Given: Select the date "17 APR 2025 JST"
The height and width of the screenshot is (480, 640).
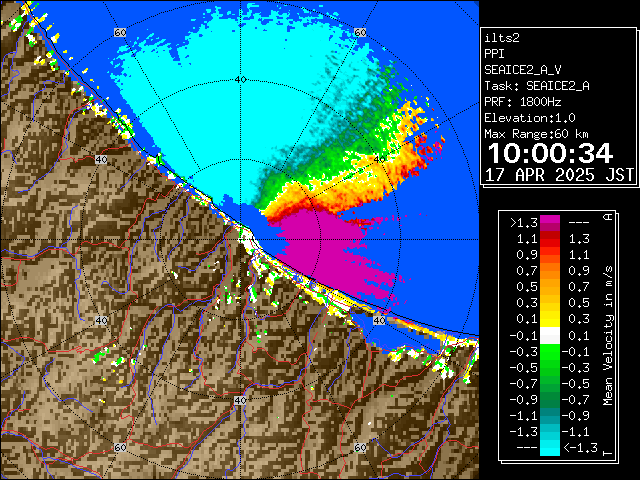Looking at the screenshot, I should click(x=559, y=175).
